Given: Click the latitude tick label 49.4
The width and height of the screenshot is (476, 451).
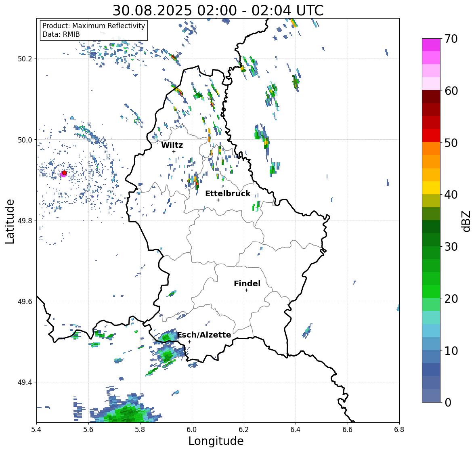Looking at the screenshot, I should (x=25, y=382).
